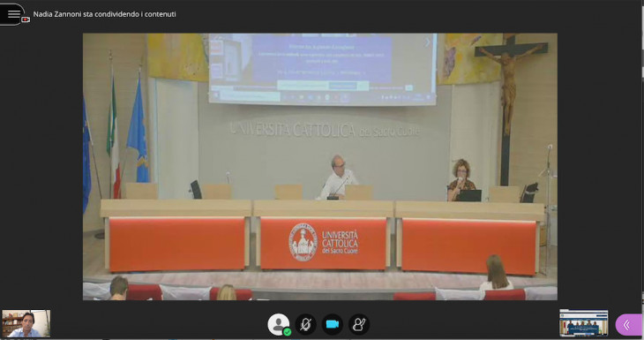Click the blue button on projected slide
The image size is (644, 340).
point(342,86)
